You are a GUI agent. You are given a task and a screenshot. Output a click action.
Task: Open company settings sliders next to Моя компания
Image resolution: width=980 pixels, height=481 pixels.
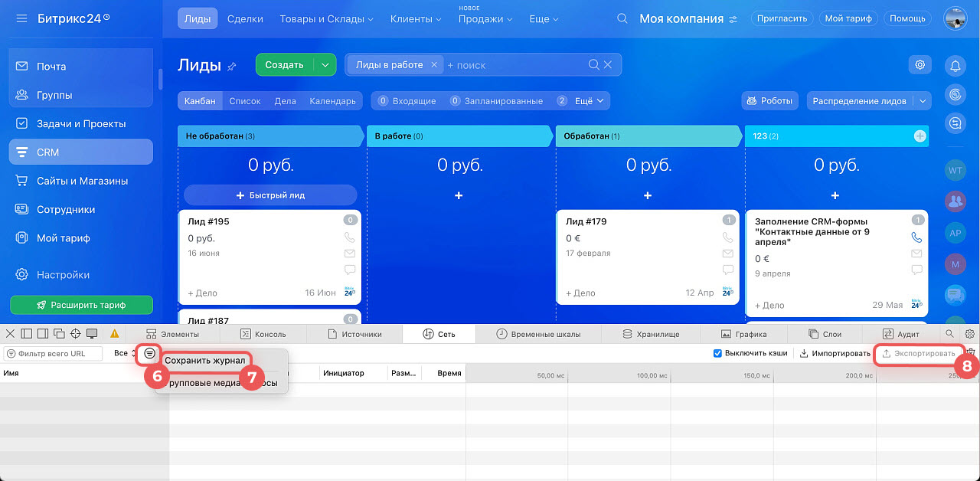733,19
